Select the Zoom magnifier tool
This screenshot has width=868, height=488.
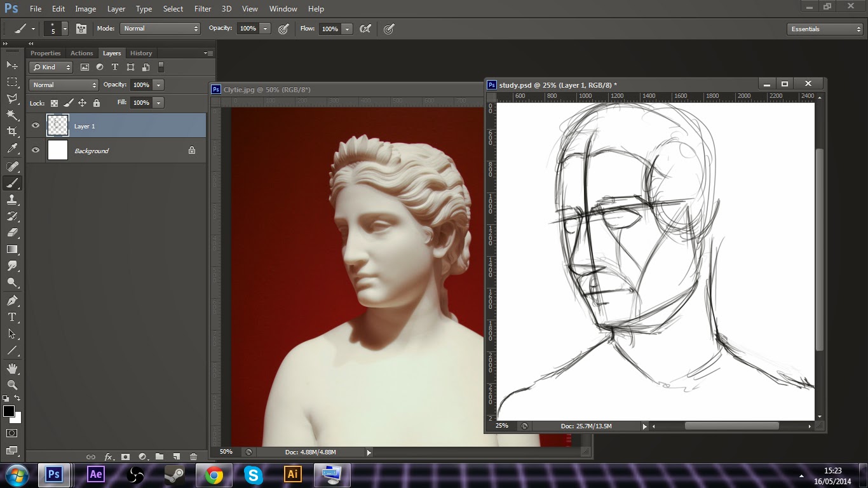point(12,385)
